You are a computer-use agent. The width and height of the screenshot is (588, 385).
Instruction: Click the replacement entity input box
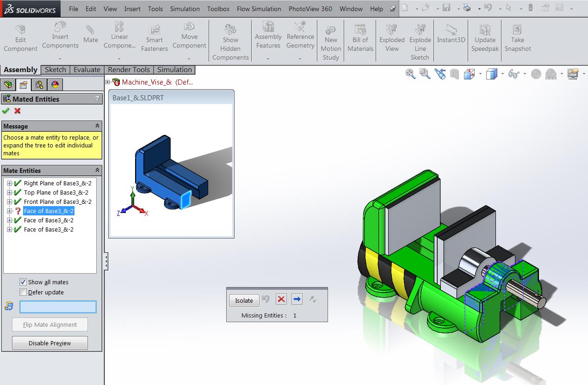[58, 306]
